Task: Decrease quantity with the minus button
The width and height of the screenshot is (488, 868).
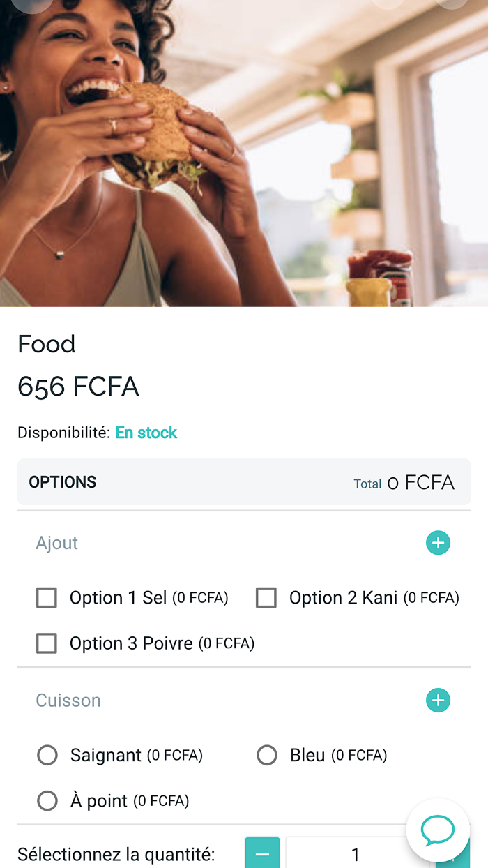Action: click(262, 854)
